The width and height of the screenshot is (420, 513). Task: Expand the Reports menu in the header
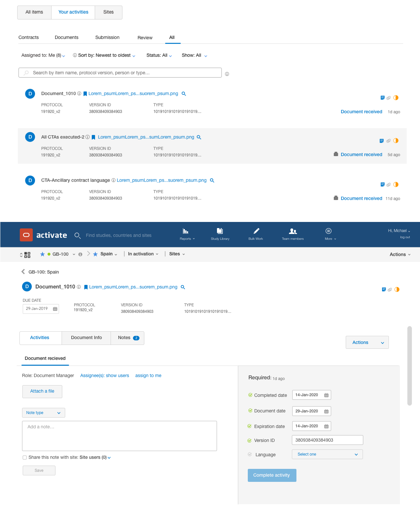(x=187, y=234)
